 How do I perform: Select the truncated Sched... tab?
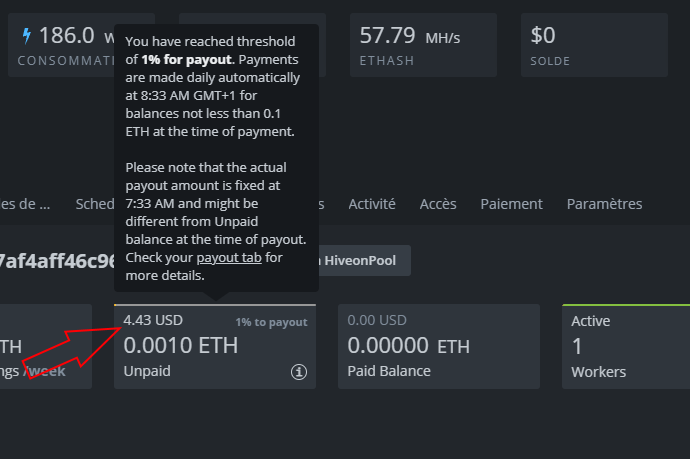pyautogui.click(x=94, y=204)
